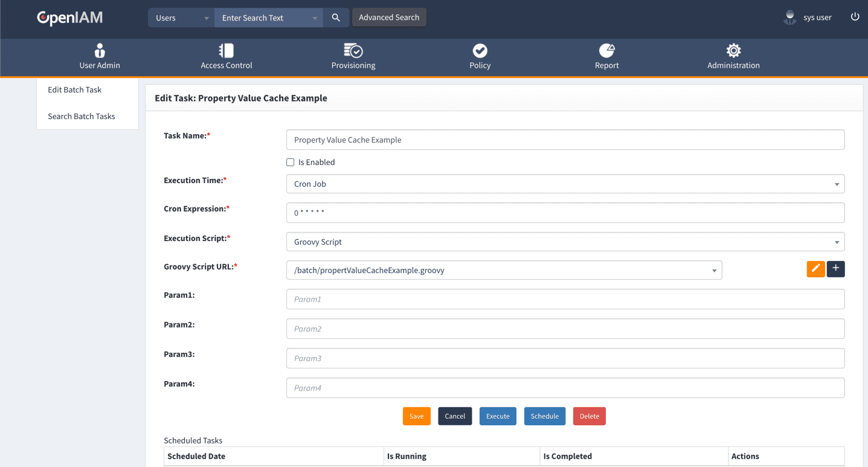Click the orange Save button
The height and width of the screenshot is (467, 868).
[417, 416]
